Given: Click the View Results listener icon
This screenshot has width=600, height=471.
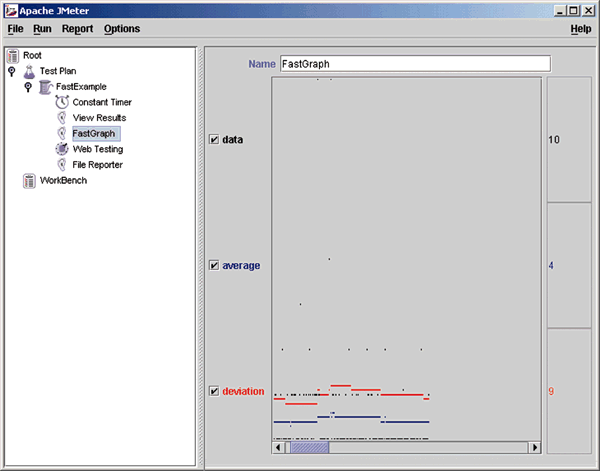Looking at the screenshot, I should (62, 118).
